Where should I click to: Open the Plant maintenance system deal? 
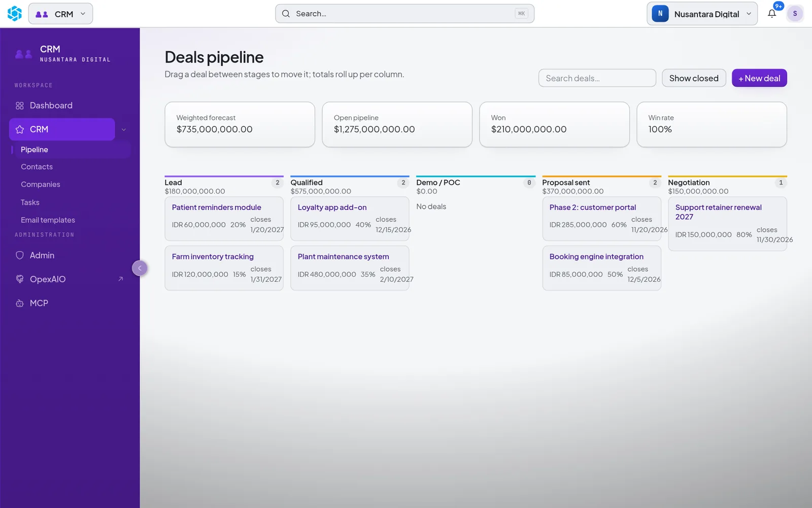350,268
